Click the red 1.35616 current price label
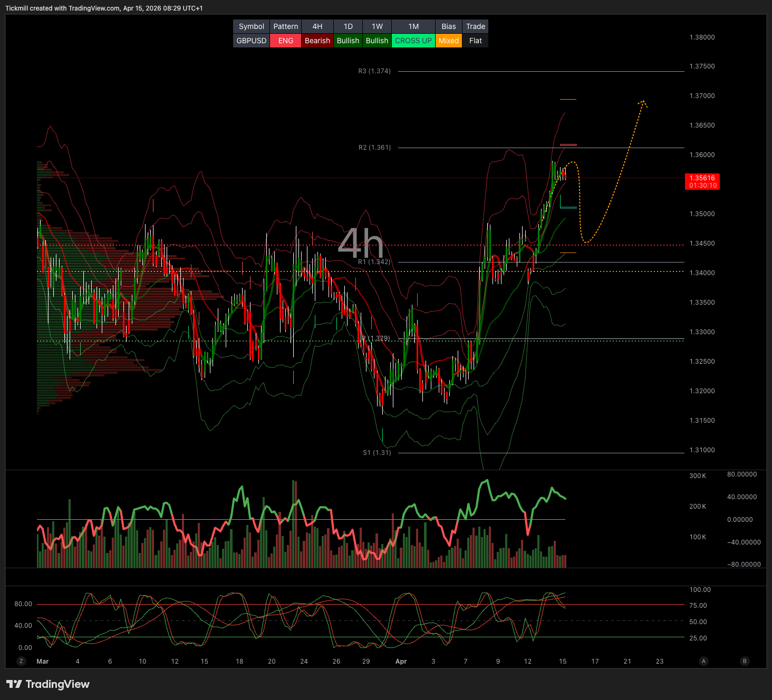772x700 pixels. [702, 181]
